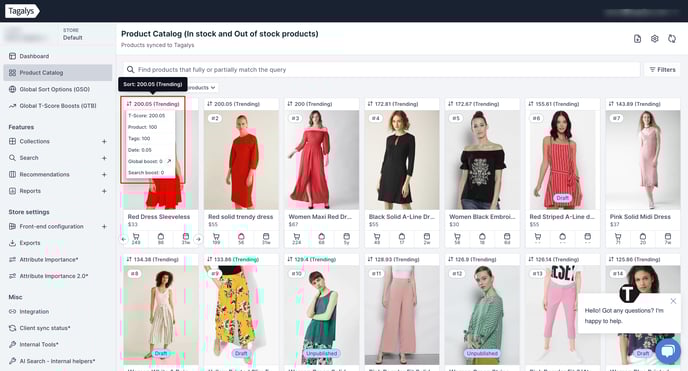Click the sync refresh icon

(x=672, y=39)
